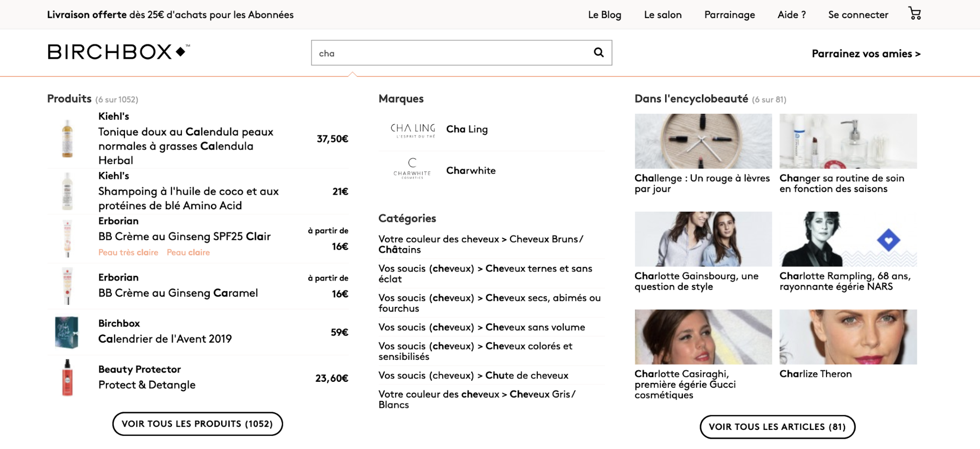The image size is (980, 449).
Task: Follow the 'Parrainez vos amies >' link
Action: coord(866,53)
